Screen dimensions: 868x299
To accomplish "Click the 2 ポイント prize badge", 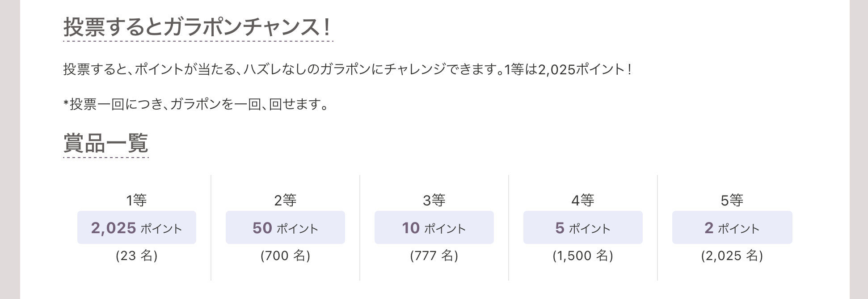I will point(732,228).
